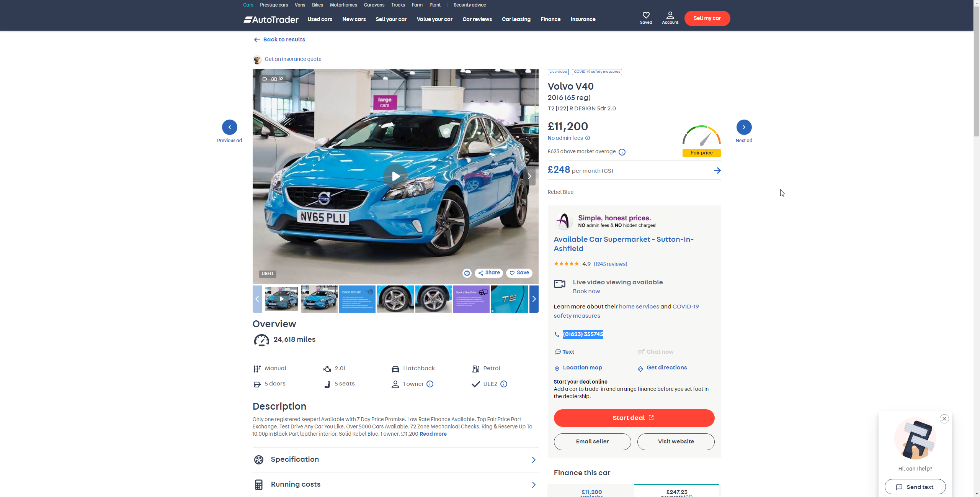Image resolution: width=980 pixels, height=497 pixels.
Task: Share this Volvo V40 ad
Action: (489, 273)
